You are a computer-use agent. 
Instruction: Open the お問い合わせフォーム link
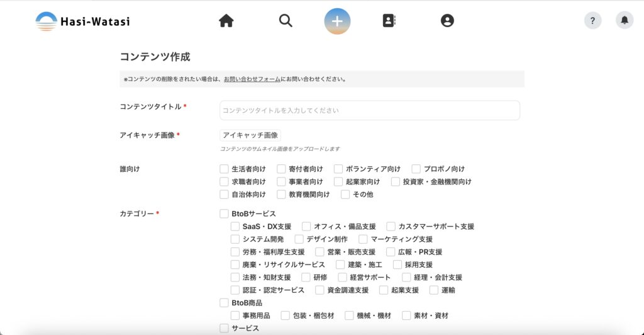pyautogui.click(x=252, y=79)
